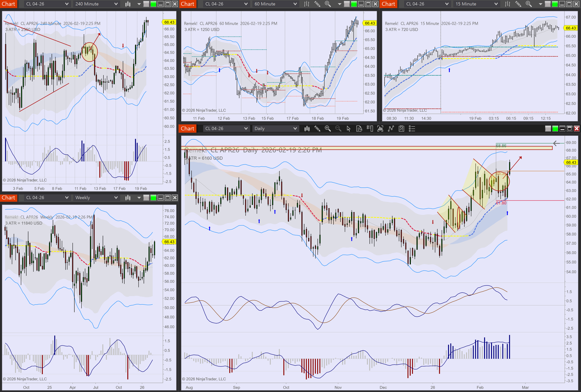Open Properties list icon on Daily chart
The image size is (581, 392).
pyautogui.click(x=412, y=129)
